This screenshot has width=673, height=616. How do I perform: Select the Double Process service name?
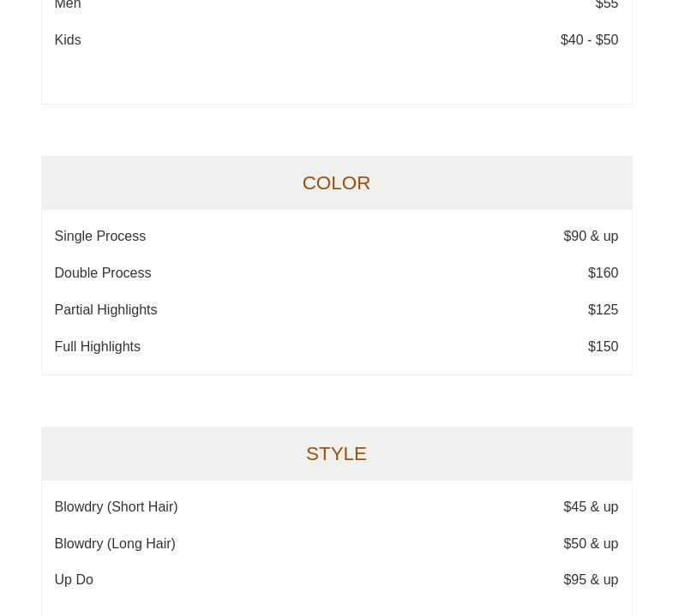[x=103, y=273]
